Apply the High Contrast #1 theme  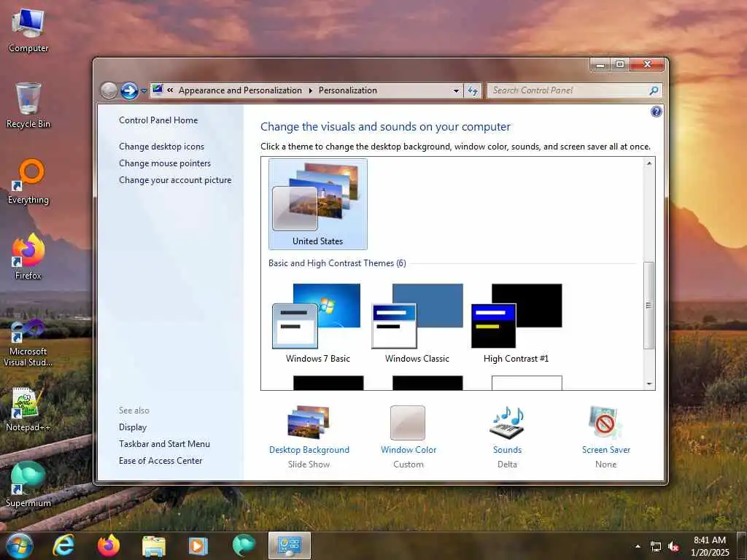tap(516, 323)
